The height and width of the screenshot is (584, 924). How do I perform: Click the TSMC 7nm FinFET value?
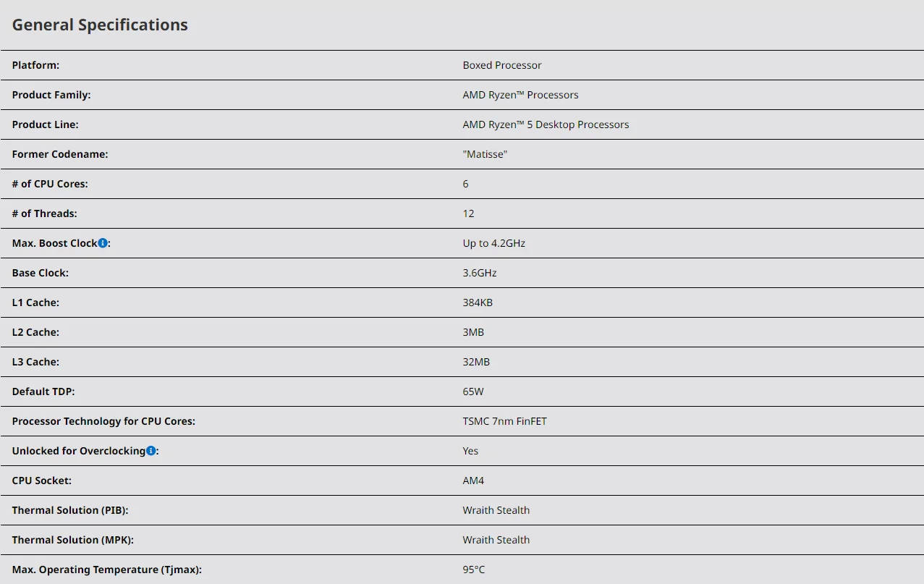[504, 421]
